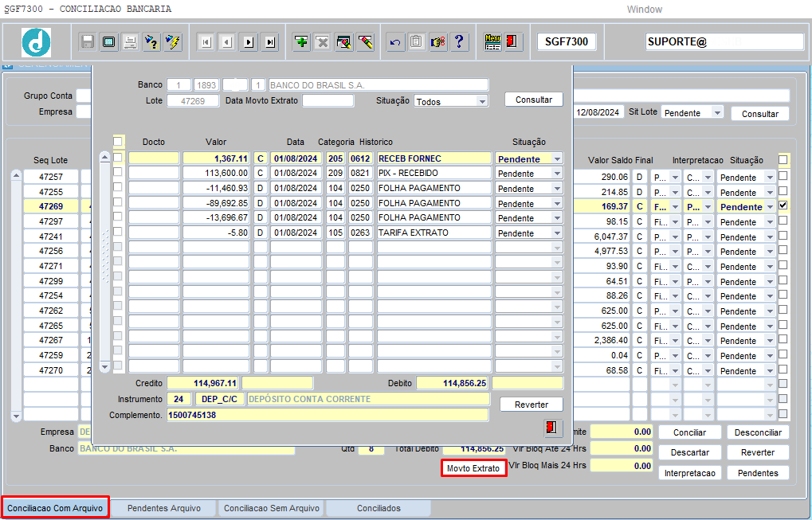The height and width of the screenshot is (520, 812).
Task: Click into the Data Movto Extrato field
Action: (328, 100)
